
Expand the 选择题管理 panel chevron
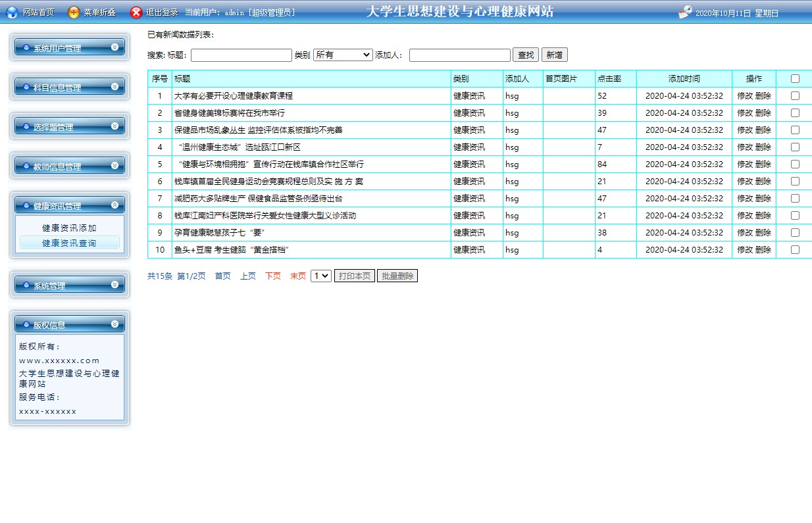[114, 126]
